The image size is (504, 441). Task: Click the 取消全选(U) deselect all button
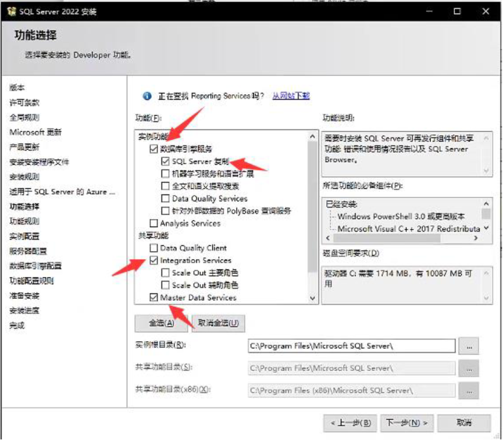(218, 323)
